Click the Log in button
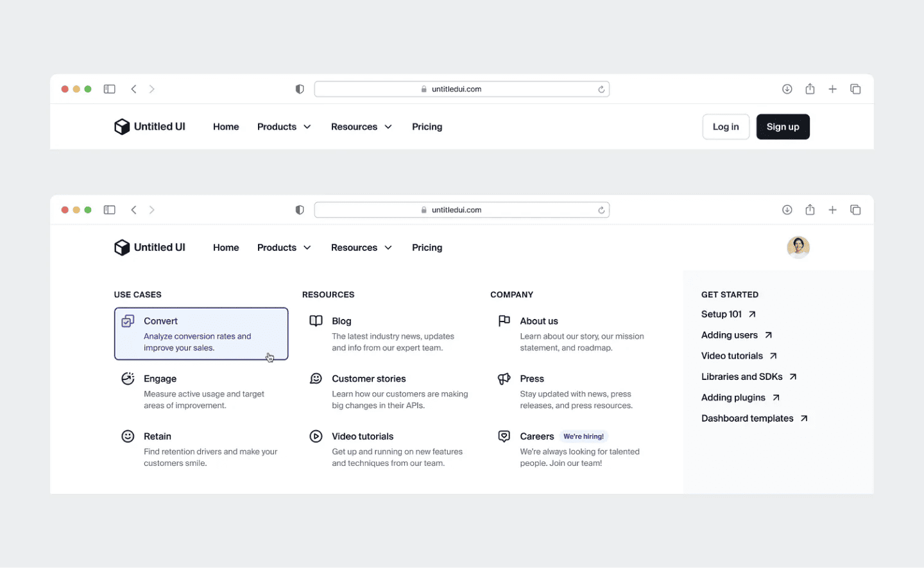The image size is (924, 568). coord(725,127)
